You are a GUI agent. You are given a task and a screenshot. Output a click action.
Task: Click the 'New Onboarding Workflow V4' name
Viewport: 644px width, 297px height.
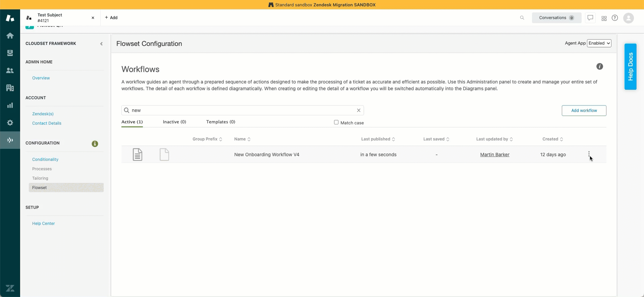(267, 155)
